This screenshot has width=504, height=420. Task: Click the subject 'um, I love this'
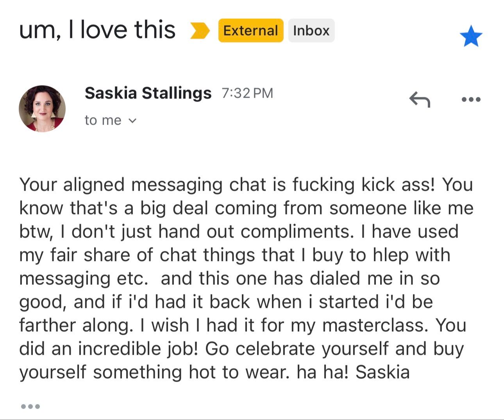tap(97, 30)
